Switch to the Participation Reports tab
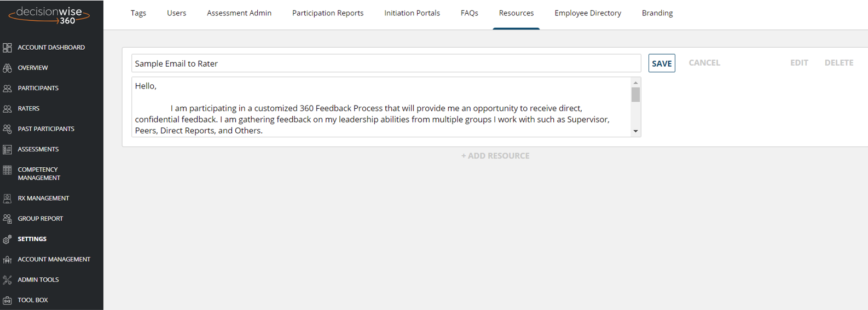This screenshot has width=868, height=310. [x=328, y=13]
